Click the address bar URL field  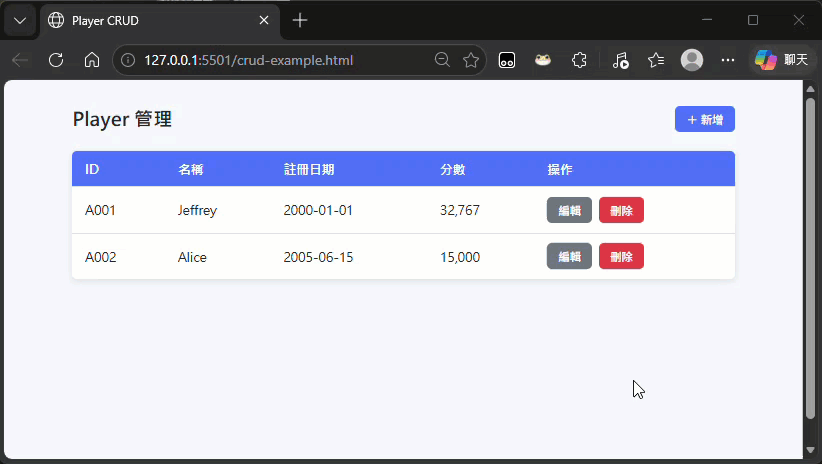[x=280, y=60]
